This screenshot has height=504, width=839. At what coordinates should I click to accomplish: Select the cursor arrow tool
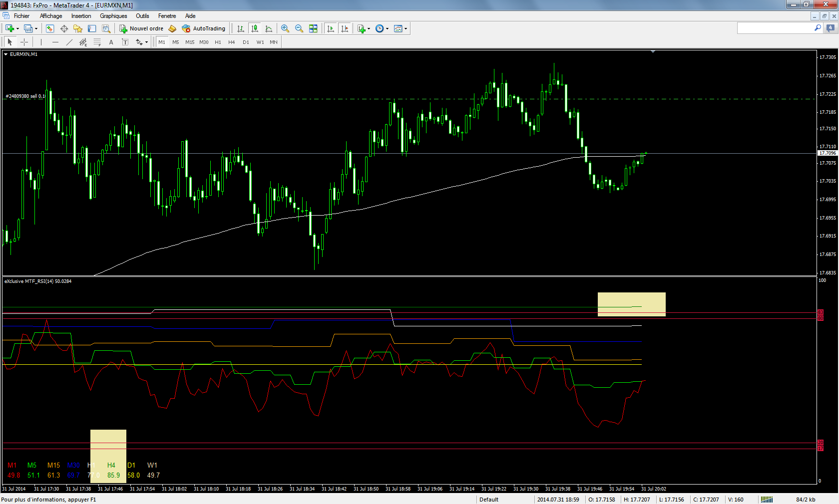pos(10,42)
